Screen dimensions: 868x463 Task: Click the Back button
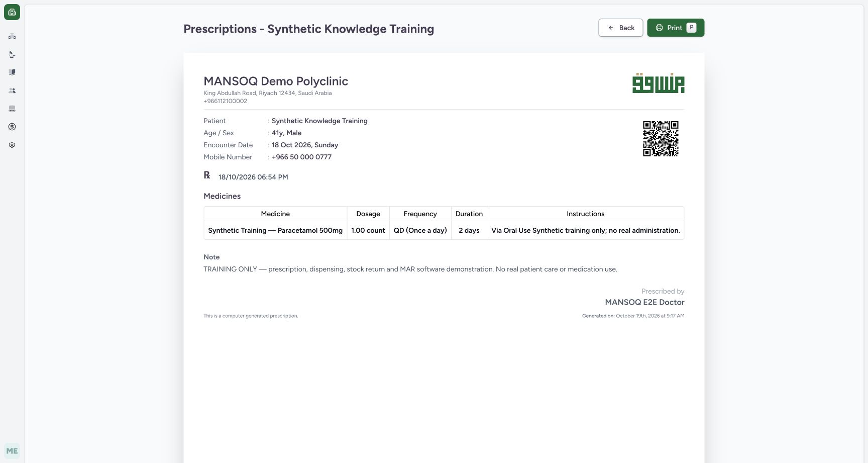tap(621, 28)
